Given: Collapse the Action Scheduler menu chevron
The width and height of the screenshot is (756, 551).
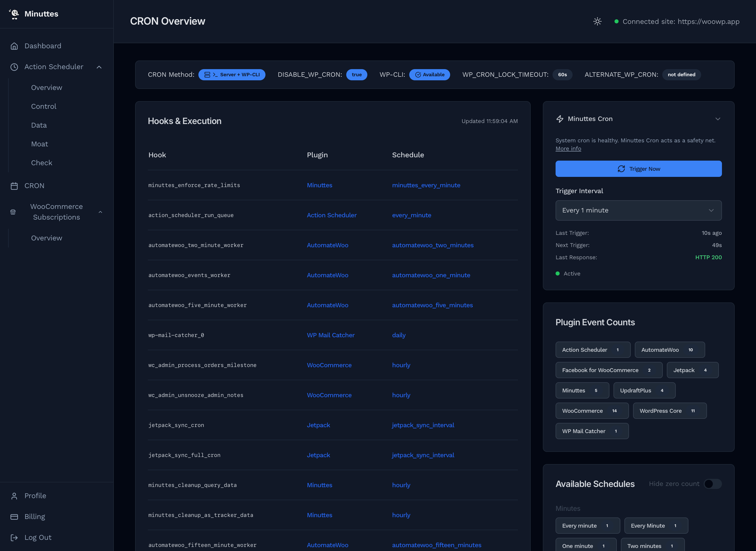Looking at the screenshot, I should tap(99, 67).
